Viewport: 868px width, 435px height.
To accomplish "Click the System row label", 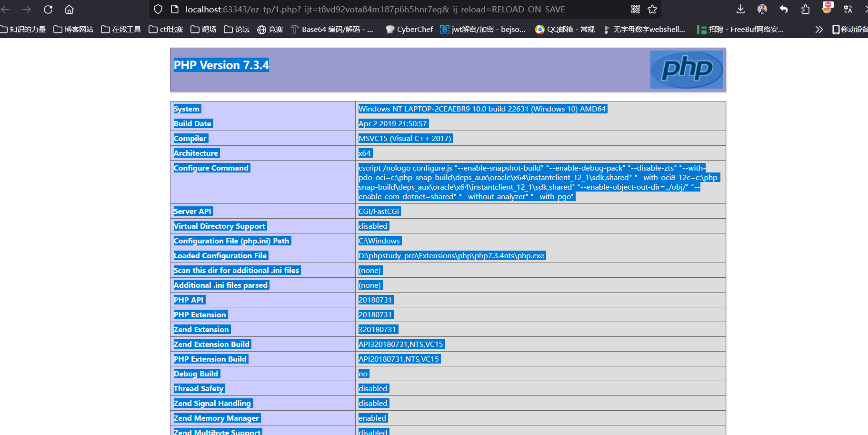I will point(187,109).
